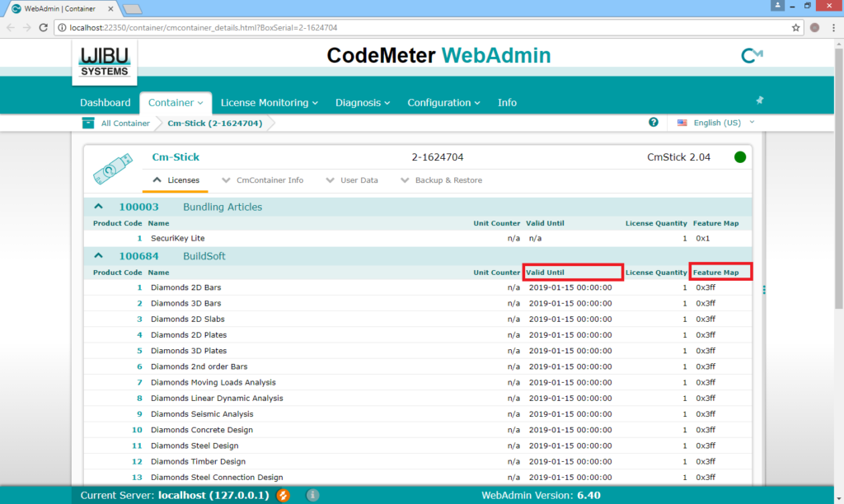This screenshot has height=504, width=844.
Task: Click the All Container breadcrumb link
Action: click(x=128, y=122)
